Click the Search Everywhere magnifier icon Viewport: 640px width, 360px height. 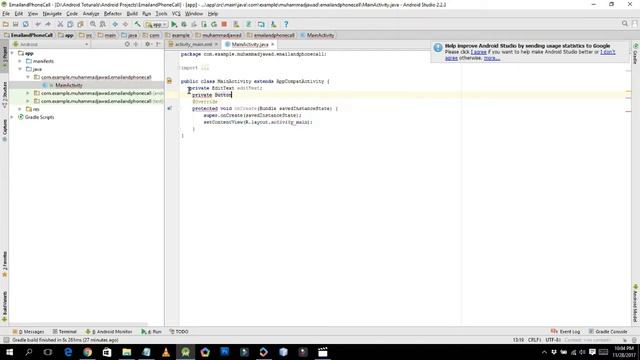(625, 24)
